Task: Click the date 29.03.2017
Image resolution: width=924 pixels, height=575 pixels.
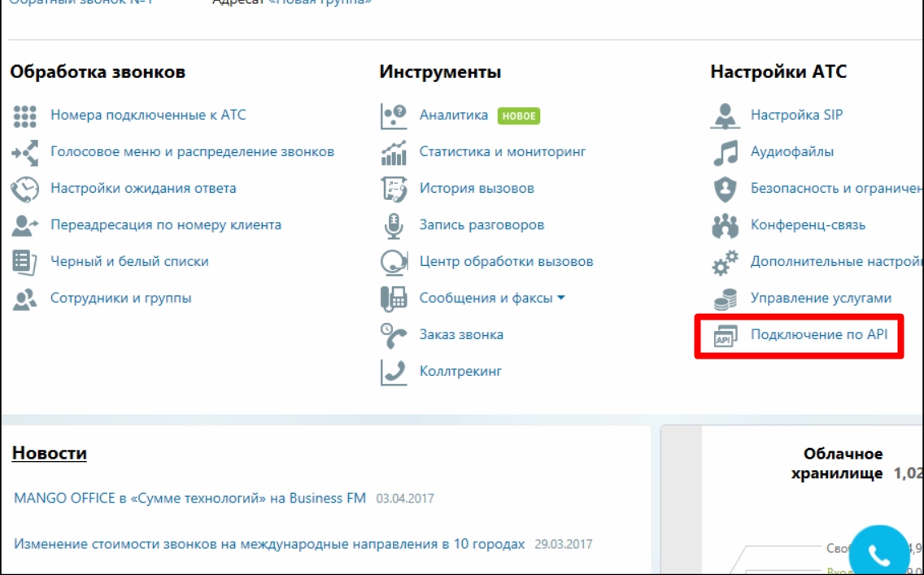Action: [564, 544]
